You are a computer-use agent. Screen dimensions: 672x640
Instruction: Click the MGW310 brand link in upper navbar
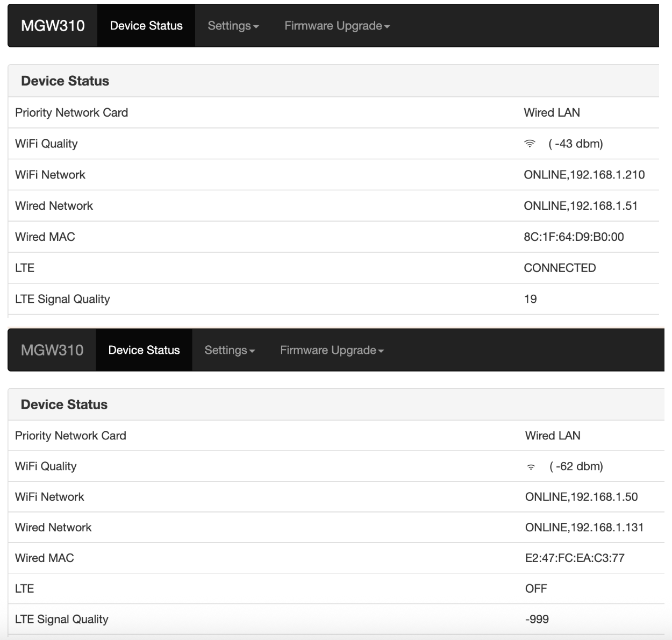click(x=53, y=26)
